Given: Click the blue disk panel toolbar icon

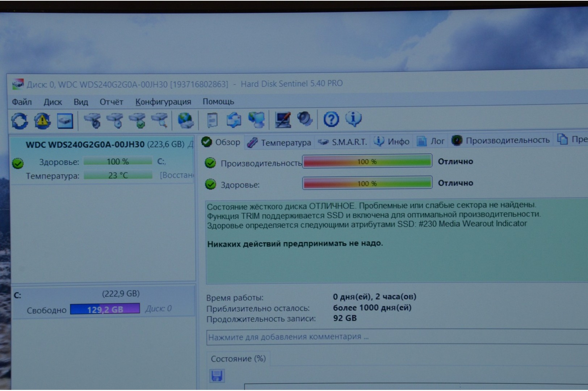Looking at the screenshot, I should (x=65, y=121).
